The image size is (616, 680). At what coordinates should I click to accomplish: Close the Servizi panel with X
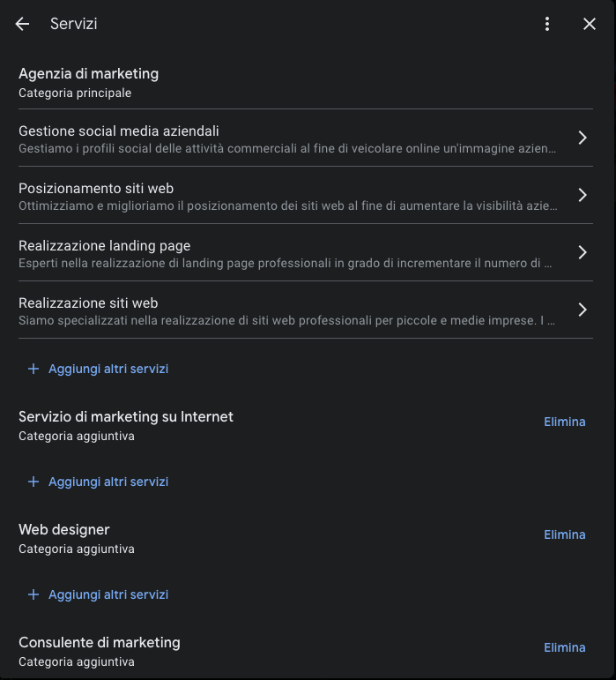click(x=590, y=25)
